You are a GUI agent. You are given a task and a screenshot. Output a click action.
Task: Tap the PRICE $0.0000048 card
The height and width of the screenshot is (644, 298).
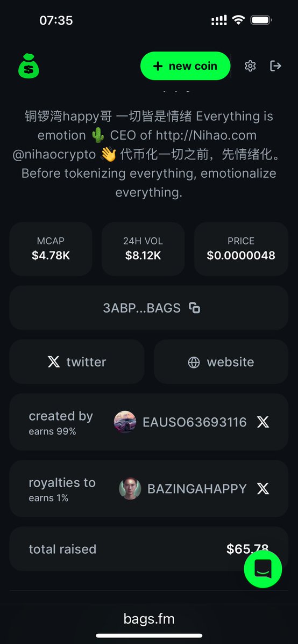pos(241,249)
